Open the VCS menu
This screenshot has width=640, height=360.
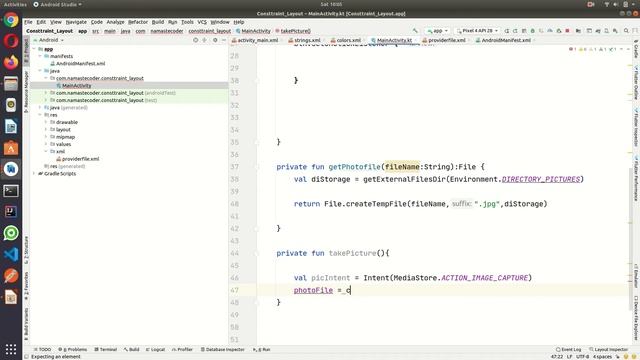point(202,22)
